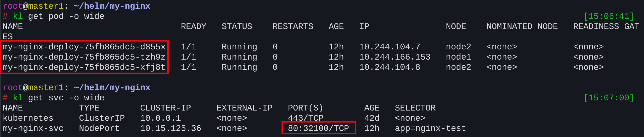Click the NodePort service type
The height and width of the screenshot is (137, 644).
(99, 128)
